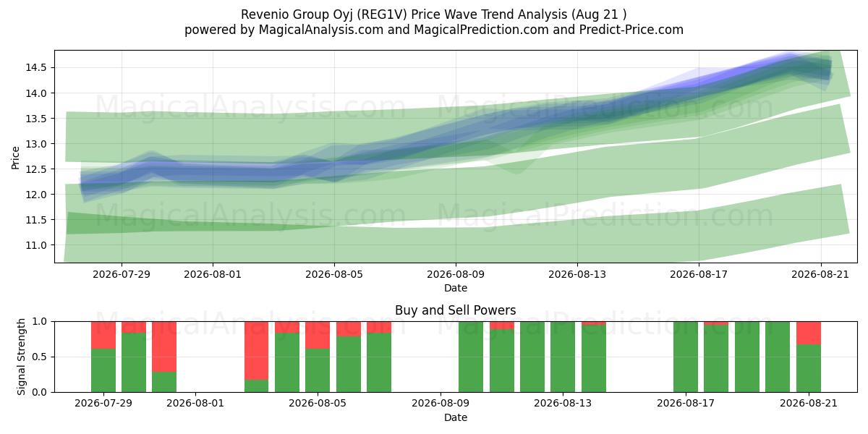
Task: Click the red sell segment of the 2026-08-05 bar
Action: [x=318, y=335]
